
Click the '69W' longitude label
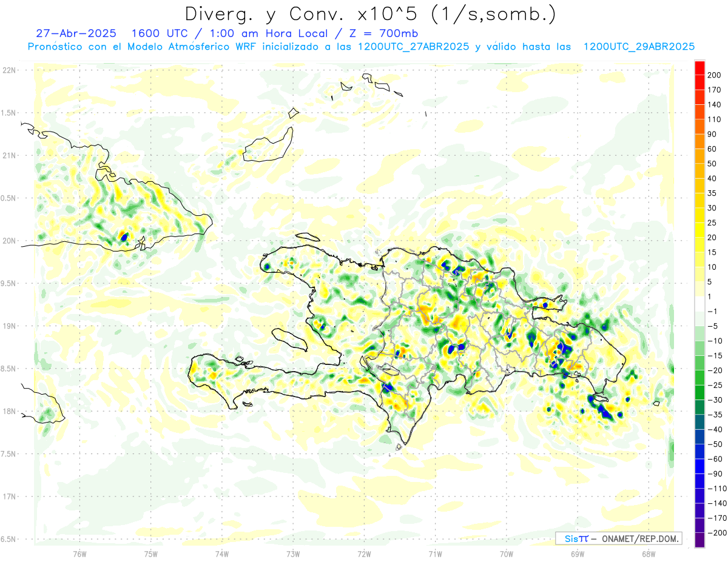(578, 554)
